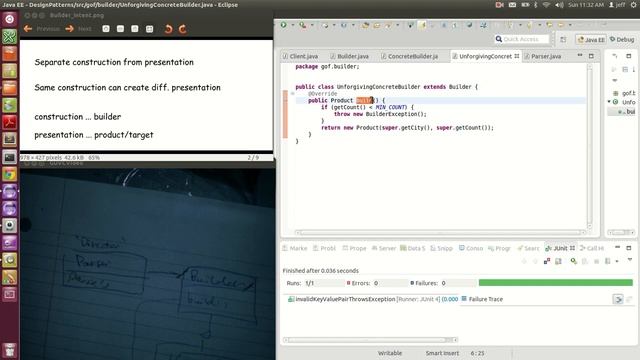Click the Failure Trace label
Viewport: 640px width, 360px height.
tap(486, 299)
